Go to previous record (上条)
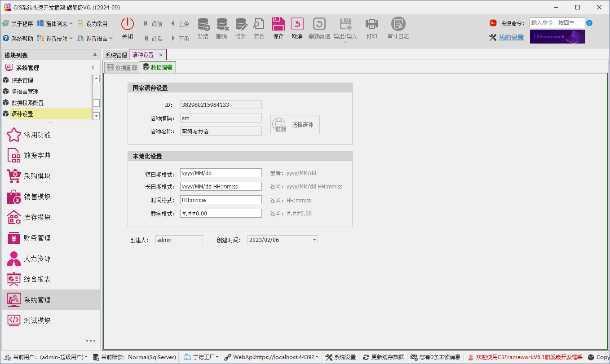The width and height of the screenshot is (610, 364). click(x=180, y=24)
